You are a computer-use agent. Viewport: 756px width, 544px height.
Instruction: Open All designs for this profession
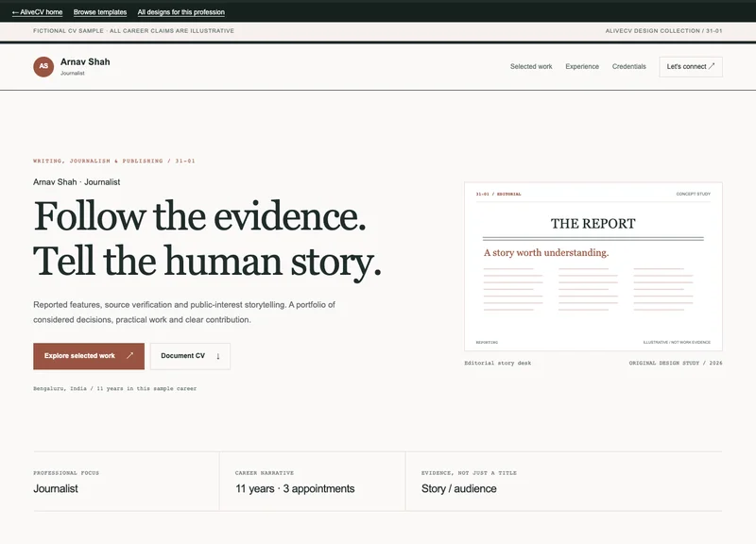coord(180,12)
